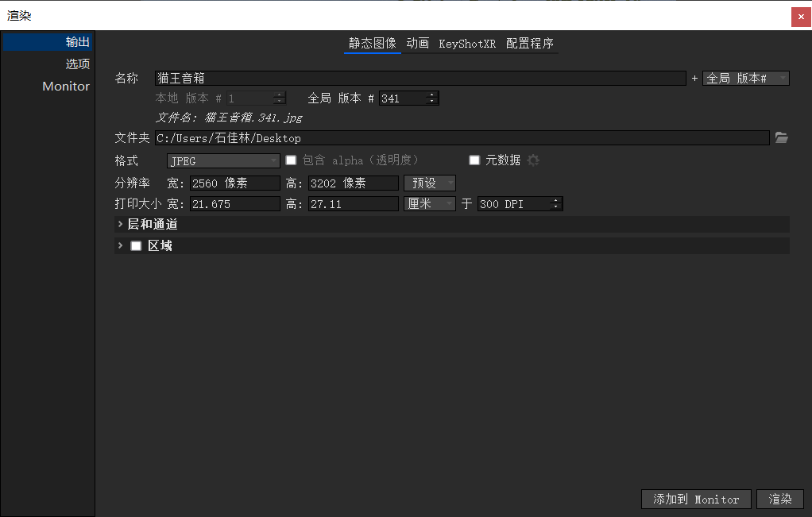Click the 名称 input field
This screenshot has height=517, width=812.
tap(397, 78)
